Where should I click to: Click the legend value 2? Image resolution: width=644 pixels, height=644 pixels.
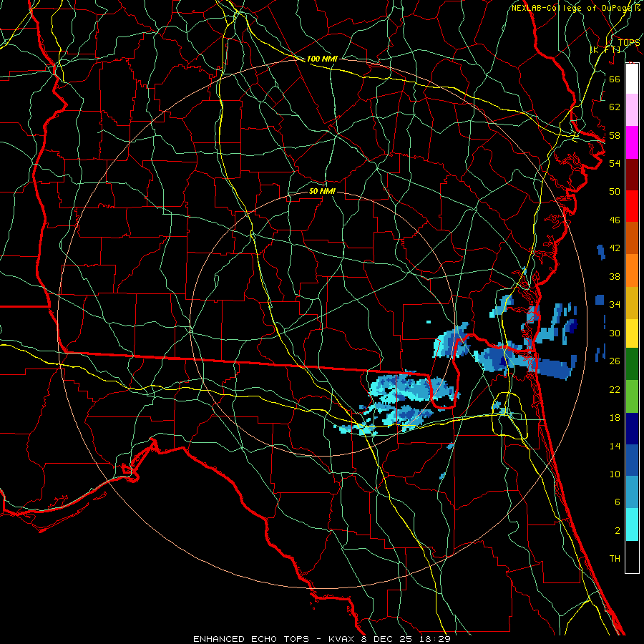click(617, 531)
